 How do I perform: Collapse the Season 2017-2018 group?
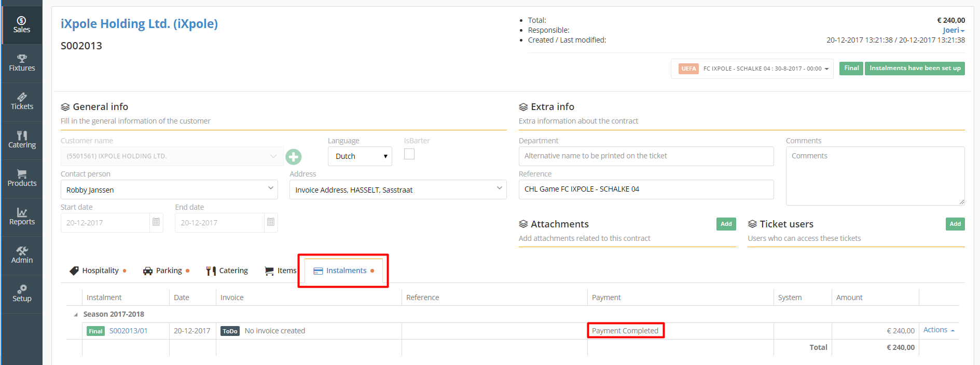[x=76, y=315]
